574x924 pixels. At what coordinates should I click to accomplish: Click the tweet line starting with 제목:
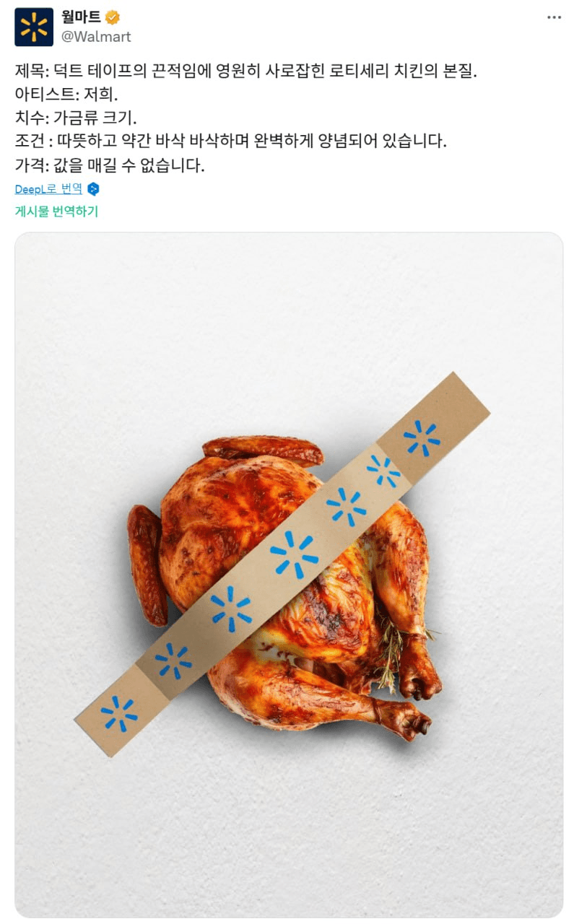tap(246, 71)
